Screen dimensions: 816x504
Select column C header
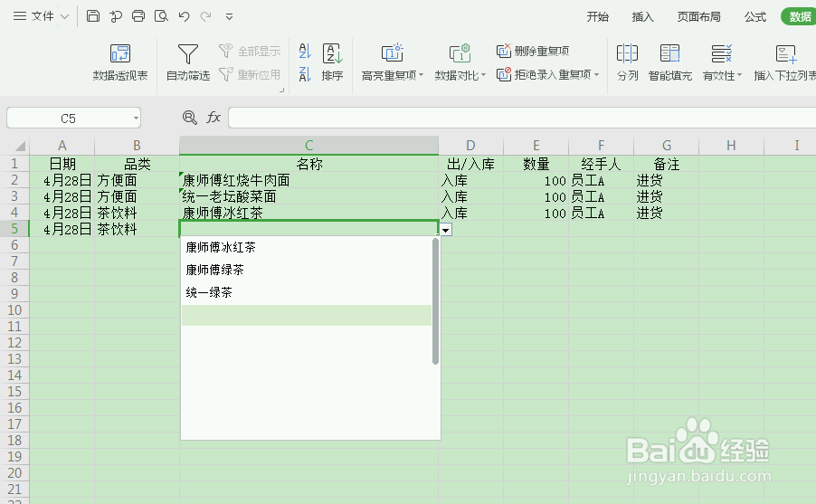coord(308,146)
